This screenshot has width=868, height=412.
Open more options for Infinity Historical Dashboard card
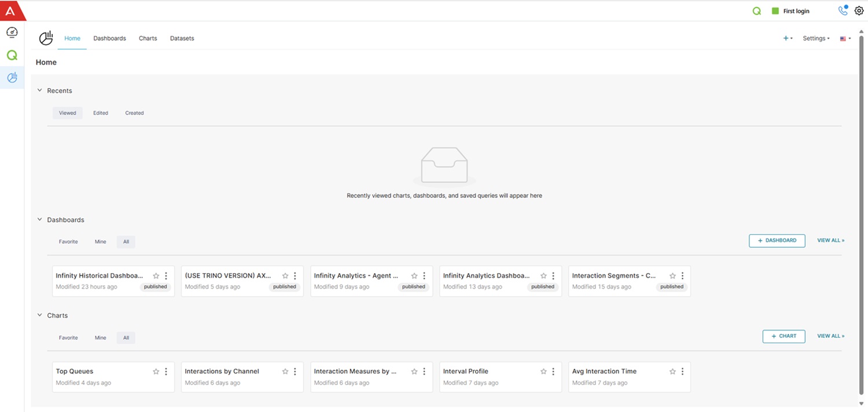(166, 276)
